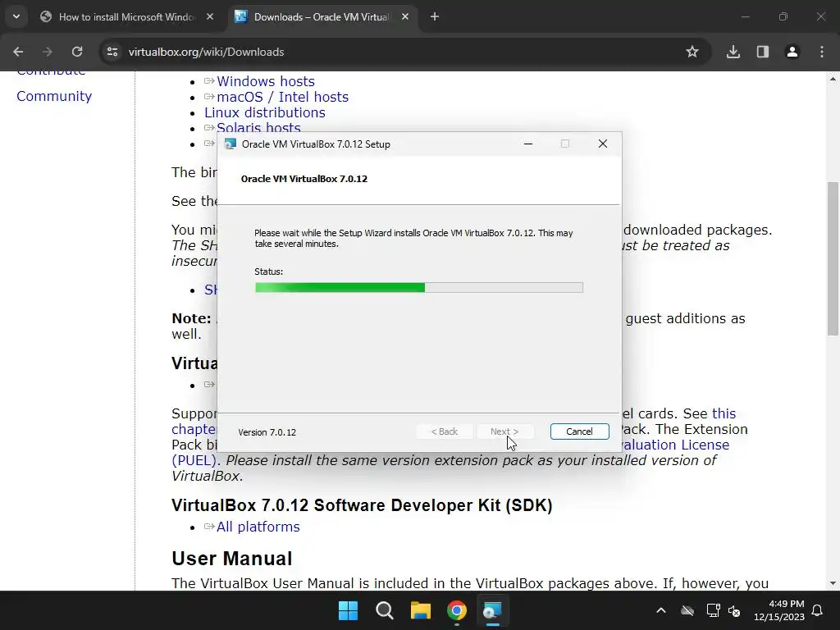Open the network status tray icon
The height and width of the screenshot is (630, 840).
[x=713, y=610]
